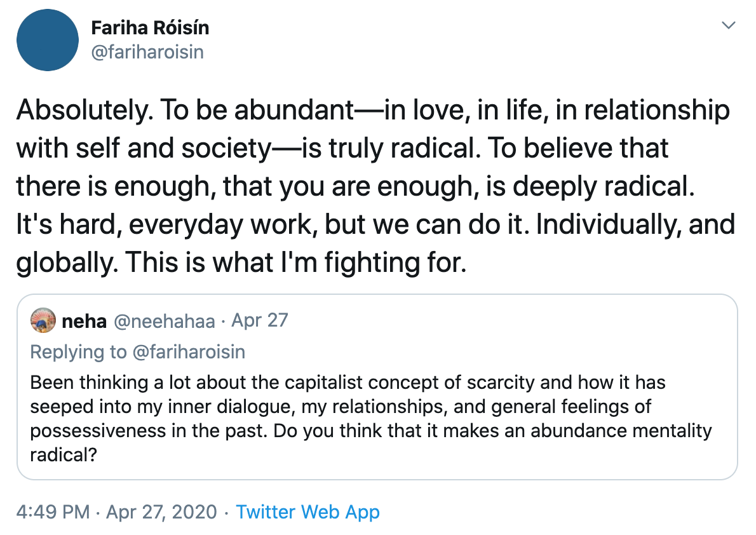Click the 4:49 PM timestamp
The height and width of the screenshot is (535, 756).
tap(53, 512)
